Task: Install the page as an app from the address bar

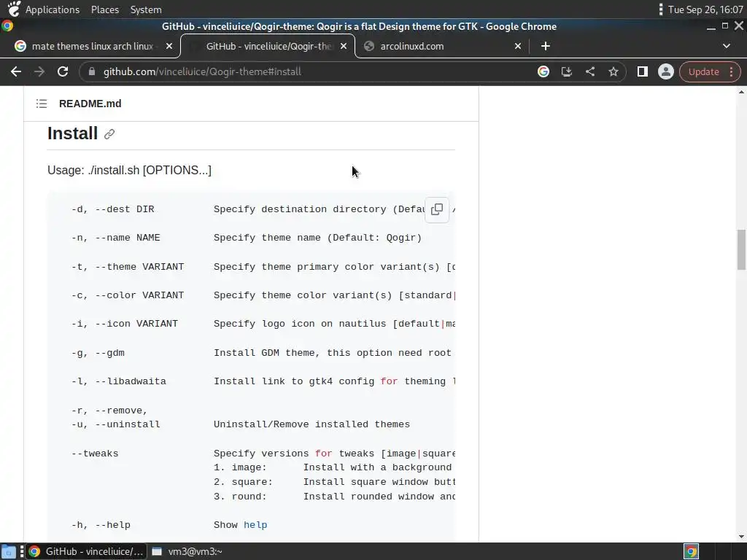Action: [566, 72]
